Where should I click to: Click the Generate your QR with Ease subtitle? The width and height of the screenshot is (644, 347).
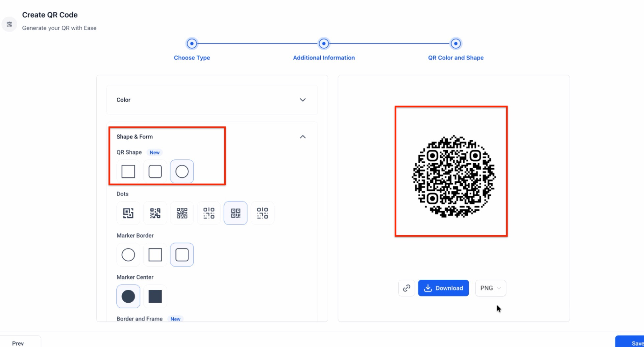click(59, 28)
